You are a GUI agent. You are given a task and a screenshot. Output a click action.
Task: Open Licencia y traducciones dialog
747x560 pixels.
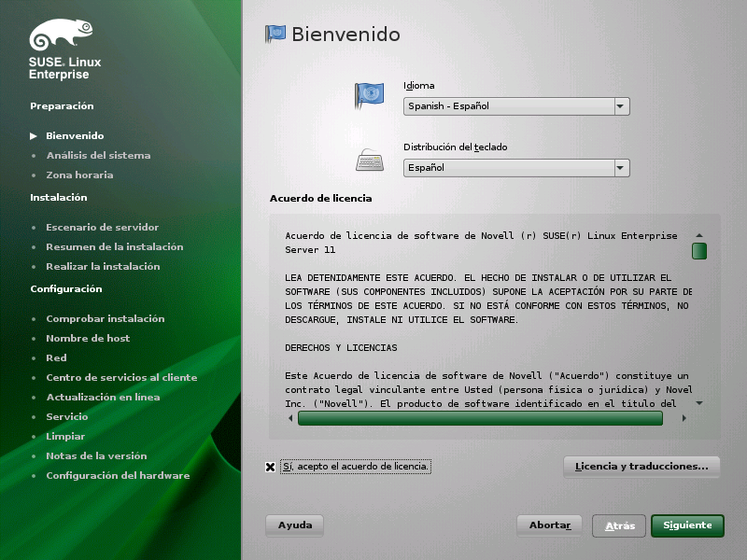pyautogui.click(x=641, y=467)
